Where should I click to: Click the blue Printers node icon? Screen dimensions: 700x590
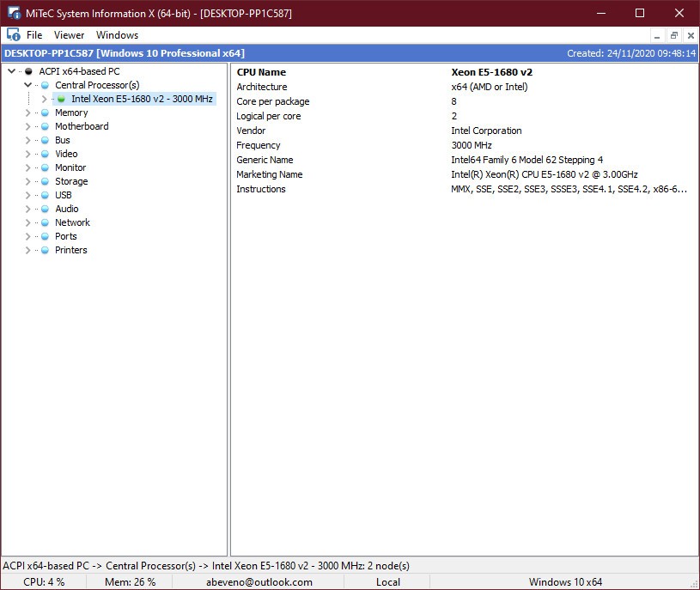45,250
